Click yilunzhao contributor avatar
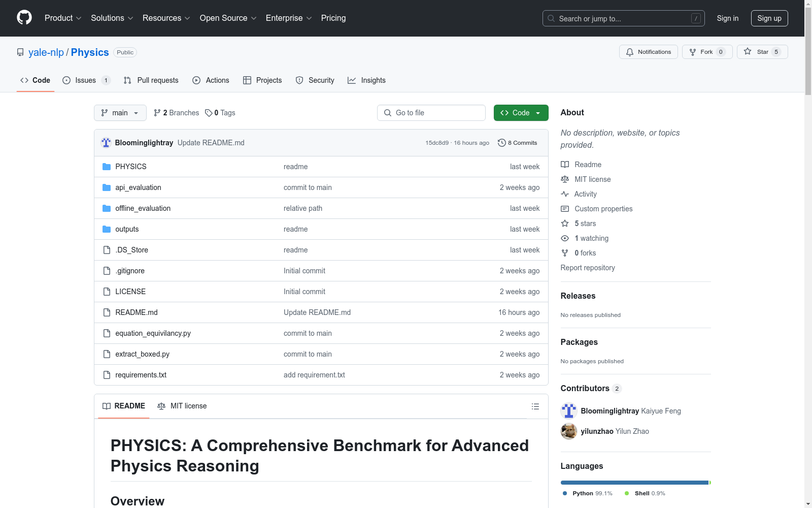Viewport: 812px width, 508px height. 569,431
